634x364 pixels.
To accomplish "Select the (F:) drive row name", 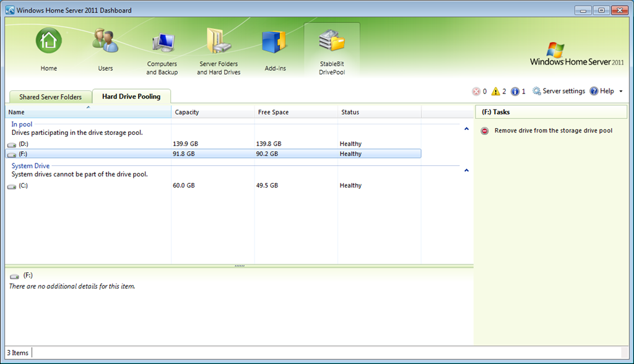I will coord(23,154).
